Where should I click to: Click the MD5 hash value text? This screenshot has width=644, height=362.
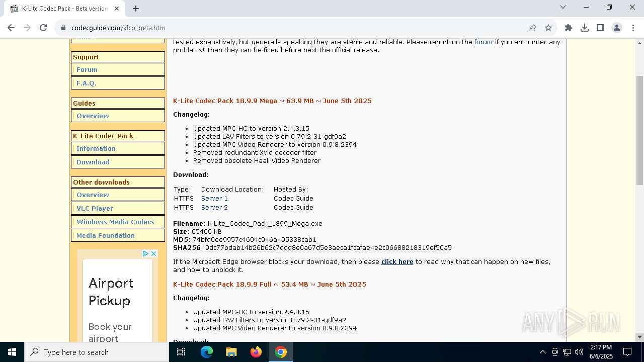(x=255, y=239)
